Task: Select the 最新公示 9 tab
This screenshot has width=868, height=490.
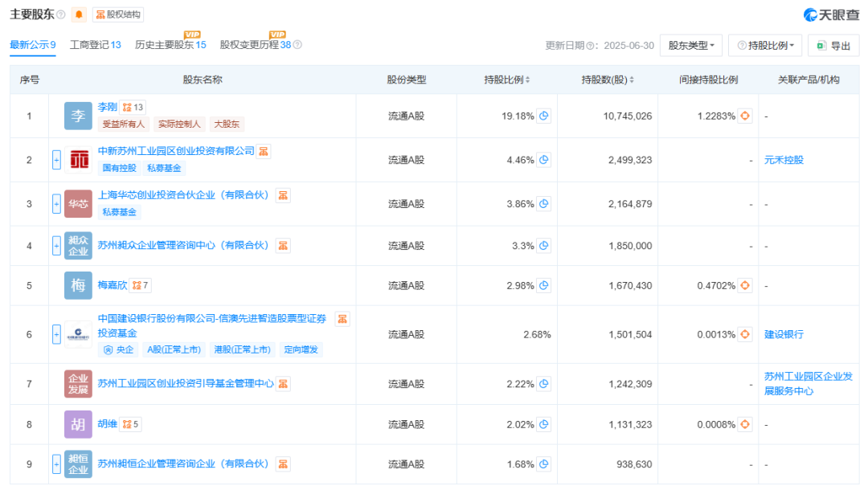Action: tap(33, 45)
